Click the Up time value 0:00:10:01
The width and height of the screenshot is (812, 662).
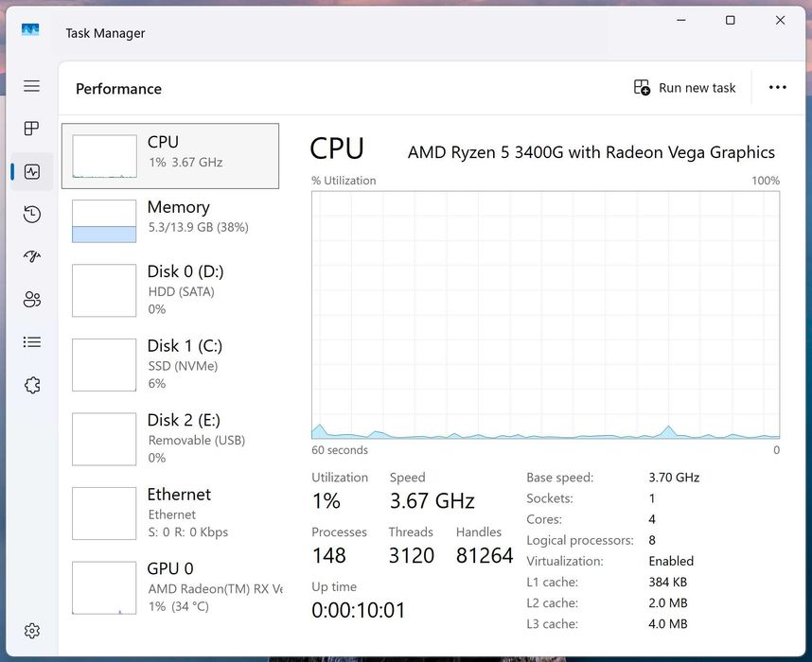coord(359,610)
